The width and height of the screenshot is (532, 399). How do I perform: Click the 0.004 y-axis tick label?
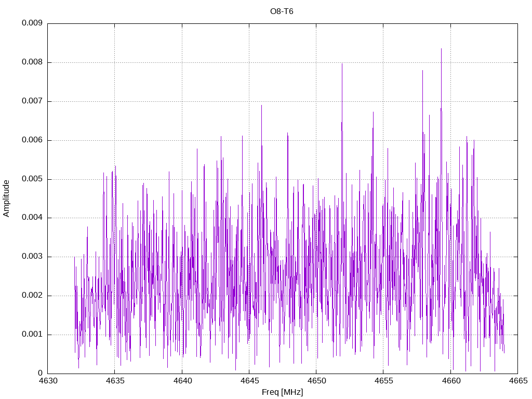(32, 218)
